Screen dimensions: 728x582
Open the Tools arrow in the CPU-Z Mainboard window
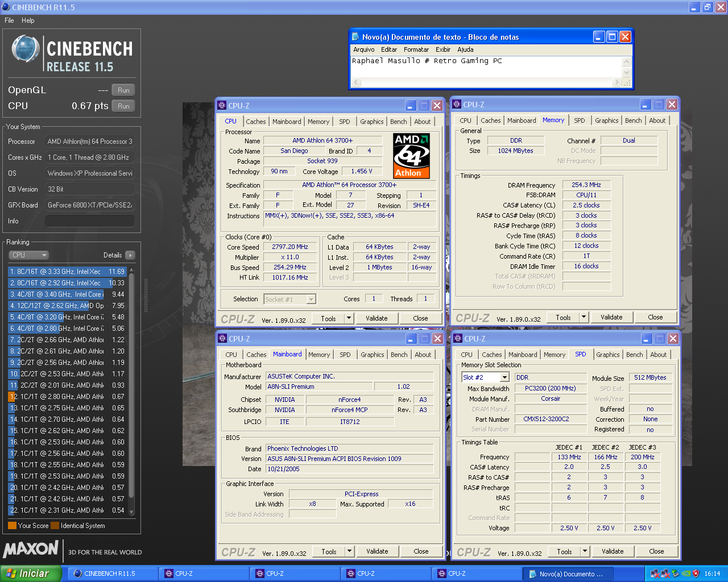click(x=349, y=551)
